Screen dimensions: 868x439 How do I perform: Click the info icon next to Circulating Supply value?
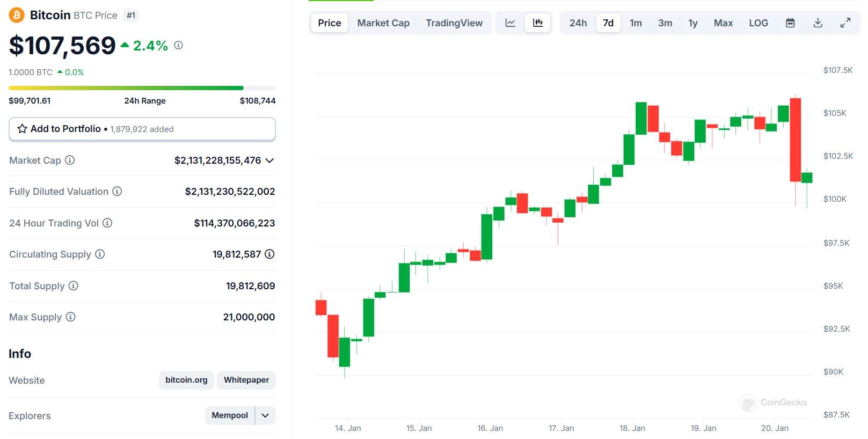pyautogui.click(x=269, y=254)
